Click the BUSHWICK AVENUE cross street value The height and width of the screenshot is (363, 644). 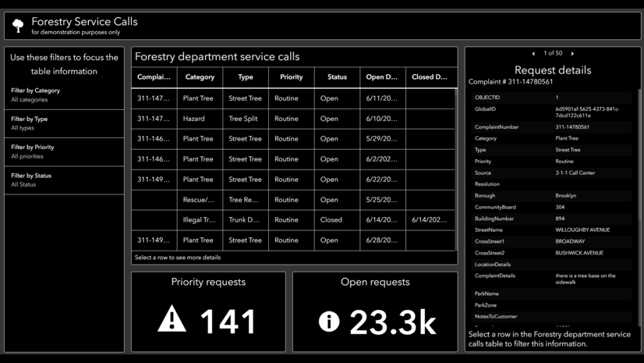[579, 253]
